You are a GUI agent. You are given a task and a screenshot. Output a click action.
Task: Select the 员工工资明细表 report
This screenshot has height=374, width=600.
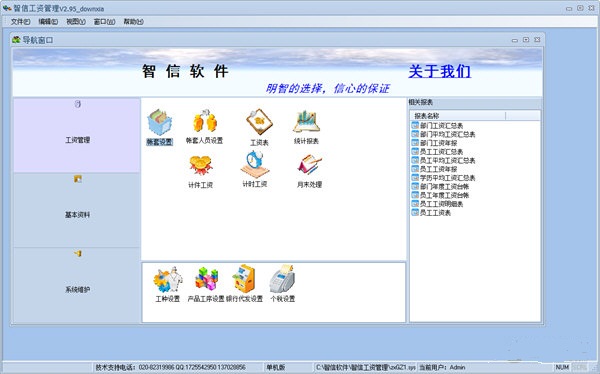coord(437,204)
